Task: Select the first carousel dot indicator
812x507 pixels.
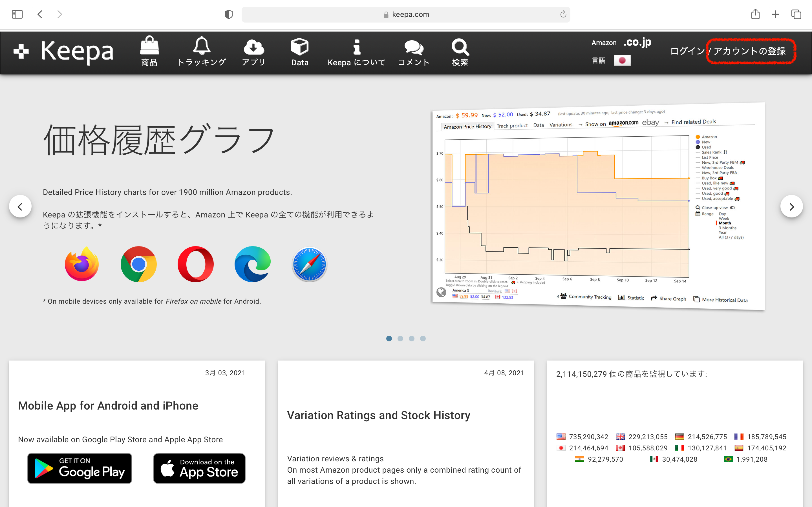Action: click(389, 338)
